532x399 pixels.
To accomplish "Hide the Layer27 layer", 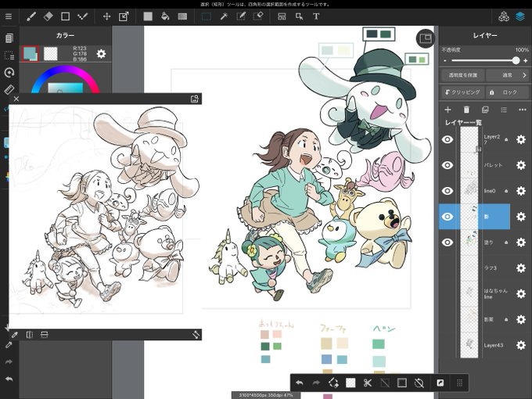I will click(448, 139).
